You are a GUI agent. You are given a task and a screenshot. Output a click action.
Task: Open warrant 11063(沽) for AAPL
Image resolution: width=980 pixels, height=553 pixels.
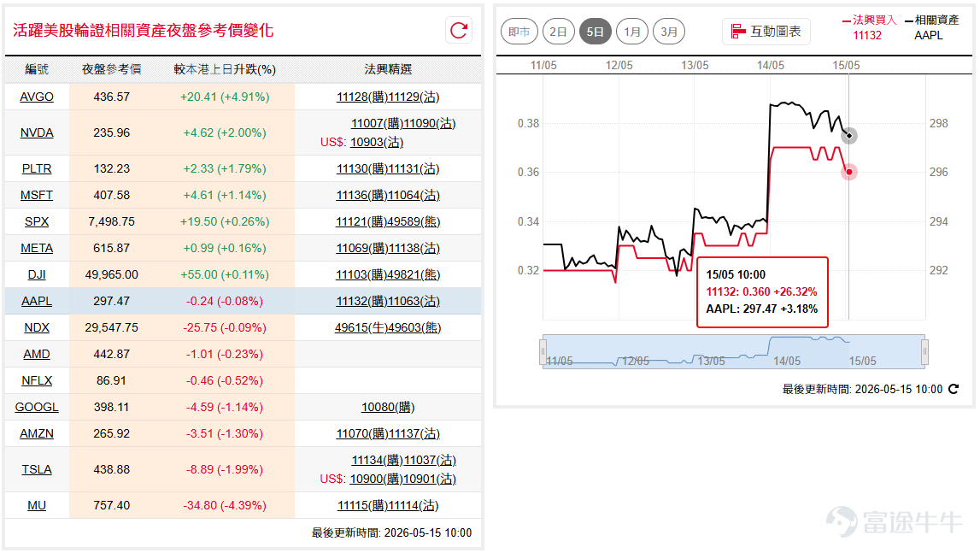[x=414, y=301]
